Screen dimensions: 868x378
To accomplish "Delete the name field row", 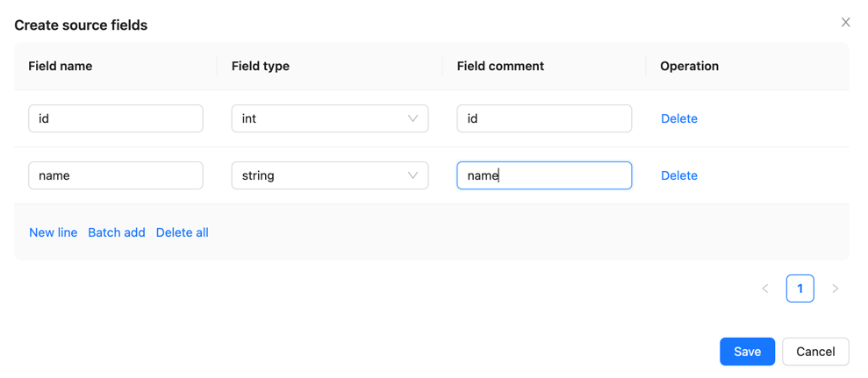I will click(x=678, y=175).
